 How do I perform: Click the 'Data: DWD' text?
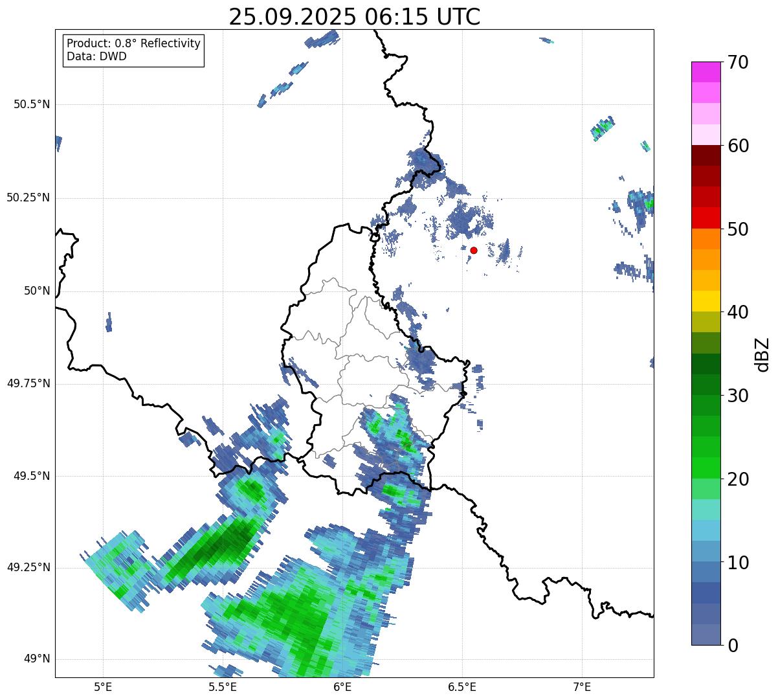tap(97, 56)
